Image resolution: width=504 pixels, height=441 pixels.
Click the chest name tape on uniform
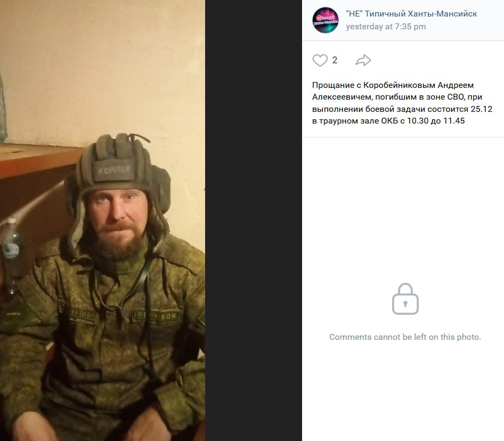pos(156,315)
